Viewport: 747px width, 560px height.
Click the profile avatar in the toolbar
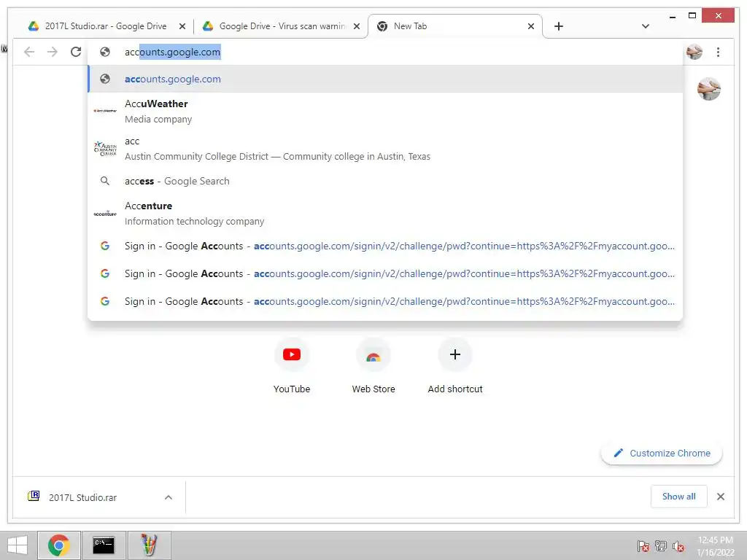pyautogui.click(x=694, y=52)
